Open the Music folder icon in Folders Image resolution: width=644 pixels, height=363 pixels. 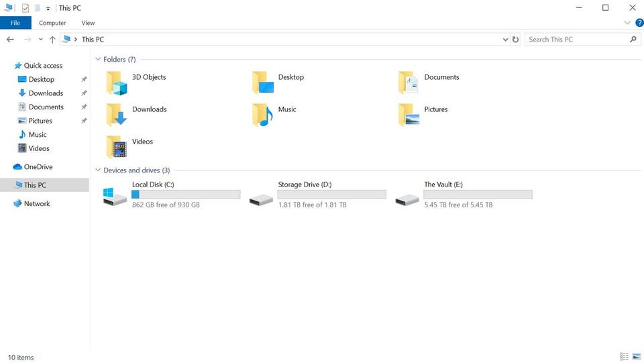[263, 115]
